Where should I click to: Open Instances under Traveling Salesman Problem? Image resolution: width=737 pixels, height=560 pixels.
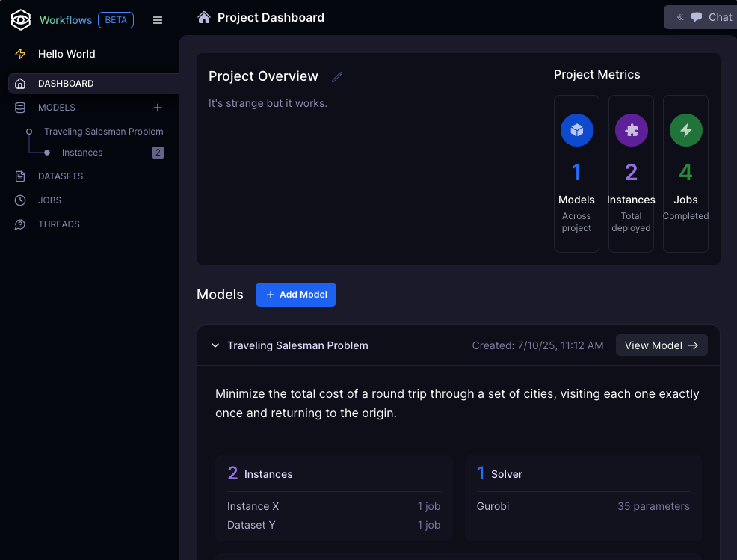82,153
